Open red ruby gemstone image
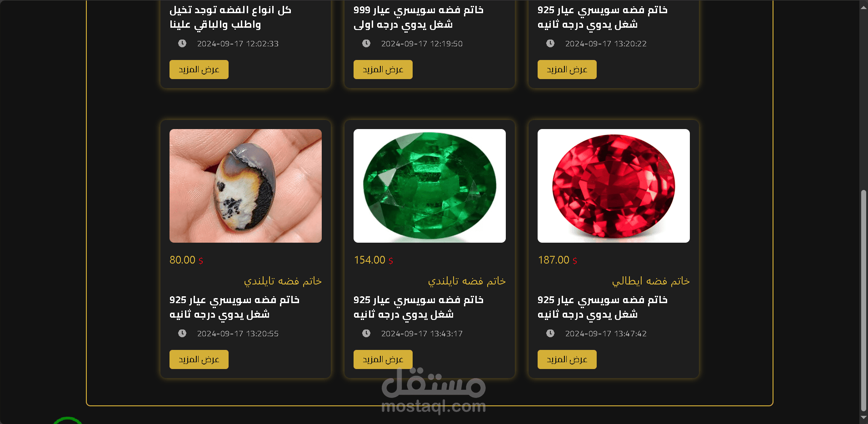The height and width of the screenshot is (424, 868). [x=614, y=186]
